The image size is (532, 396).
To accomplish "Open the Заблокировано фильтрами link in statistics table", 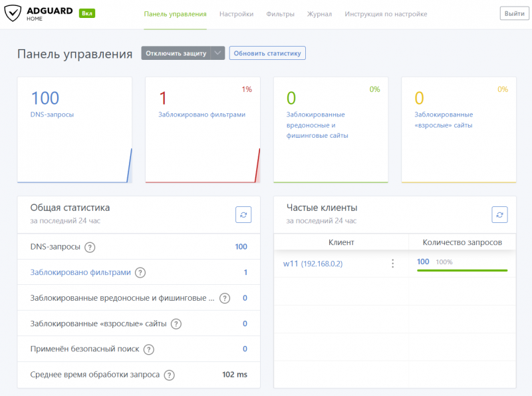I will point(80,272).
